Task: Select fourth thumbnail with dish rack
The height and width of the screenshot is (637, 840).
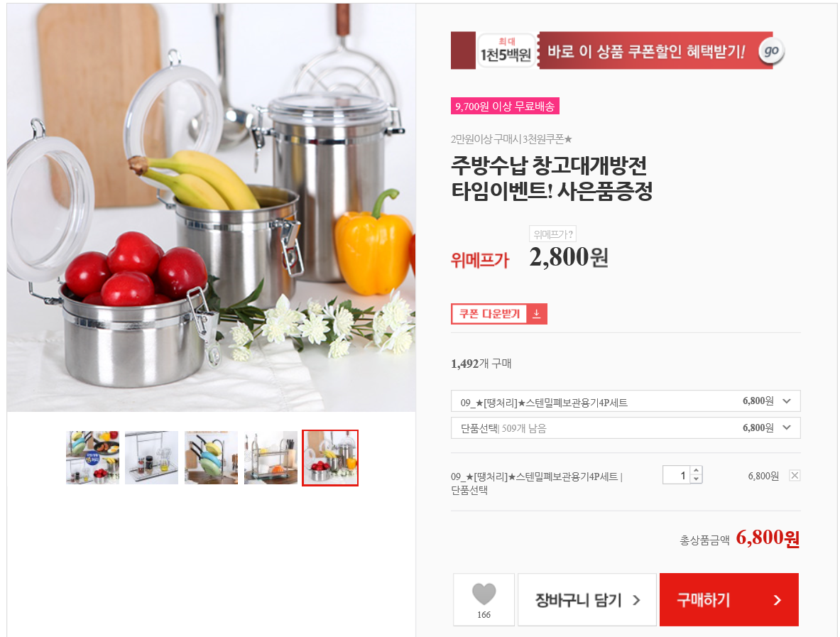Action: pyautogui.click(x=271, y=457)
